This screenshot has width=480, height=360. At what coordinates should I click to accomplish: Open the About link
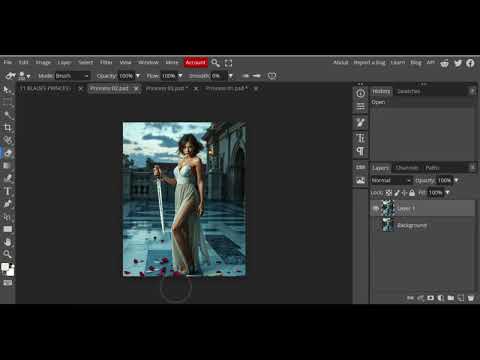pyautogui.click(x=341, y=62)
